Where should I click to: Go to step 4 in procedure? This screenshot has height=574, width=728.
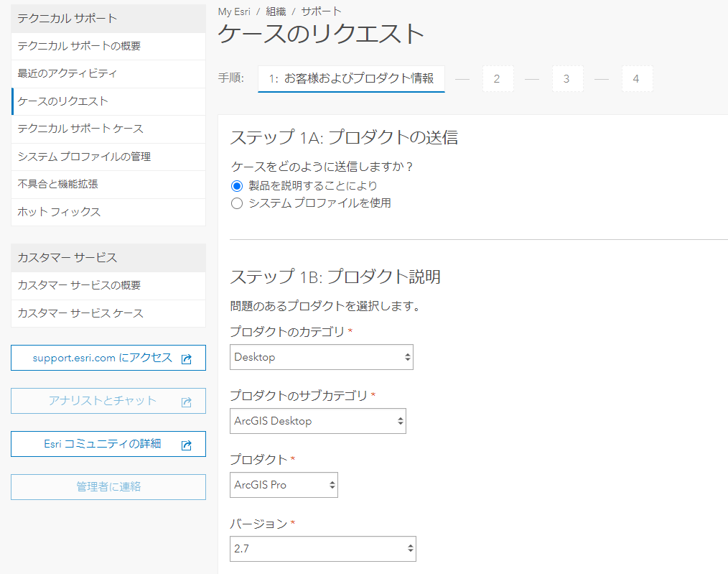tap(637, 78)
